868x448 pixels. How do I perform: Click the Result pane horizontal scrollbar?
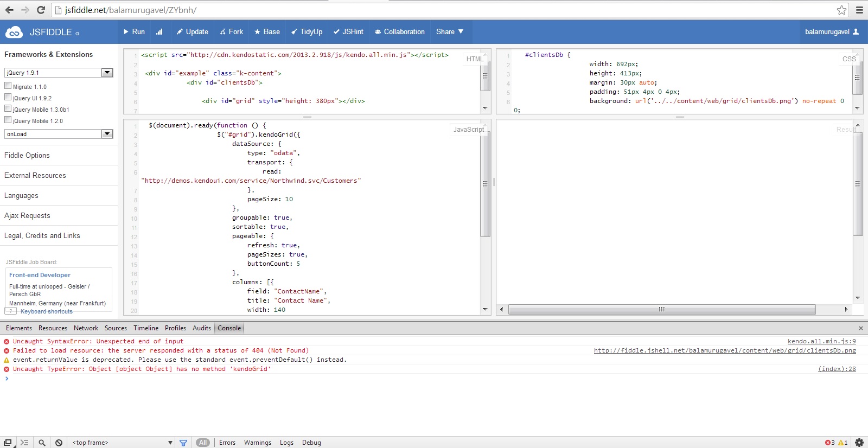662,309
